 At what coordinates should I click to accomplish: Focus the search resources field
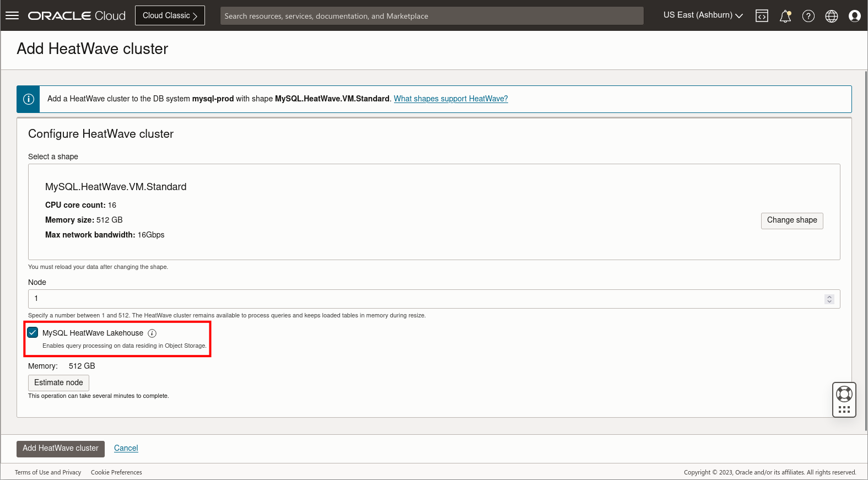point(432,15)
